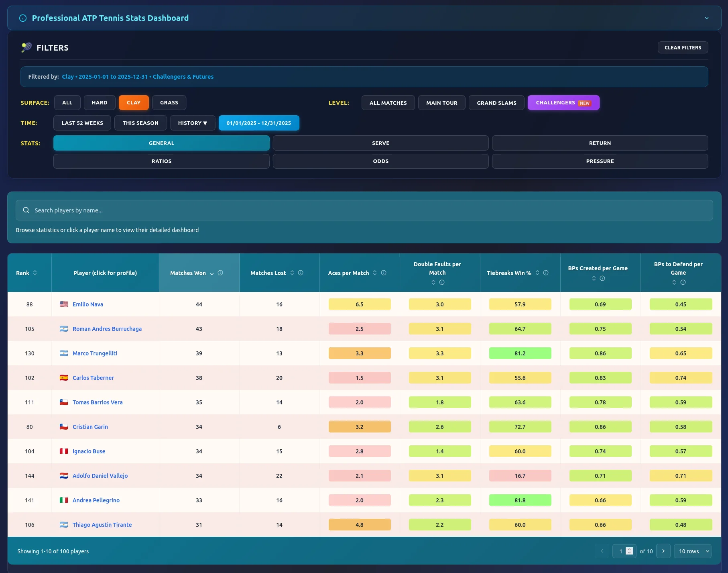Click the sort arrows on Aces per Match
The image size is (728, 573).
coord(375,273)
